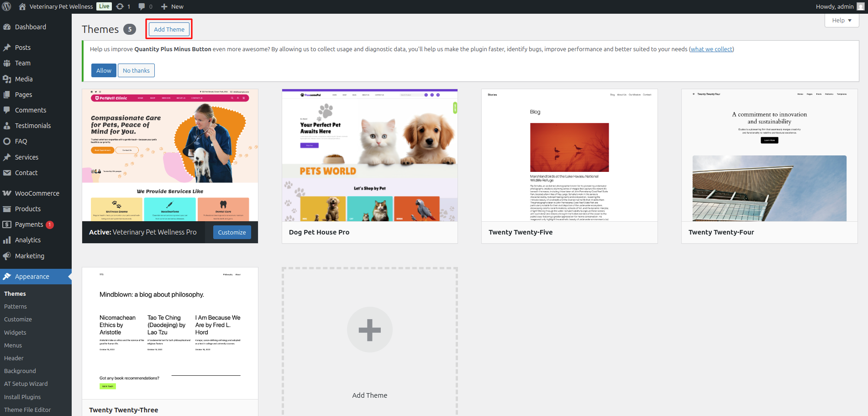Screen dimensions: 868x416
Task: Select the Twenty Twenty-Four theme screenshot
Action: [769, 155]
